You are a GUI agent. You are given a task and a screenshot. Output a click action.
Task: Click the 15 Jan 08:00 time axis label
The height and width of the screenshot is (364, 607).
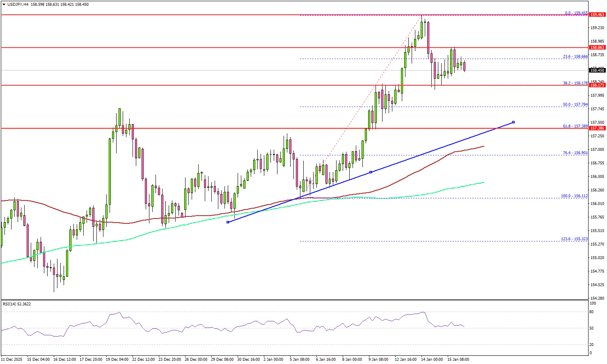pyautogui.click(x=458, y=359)
